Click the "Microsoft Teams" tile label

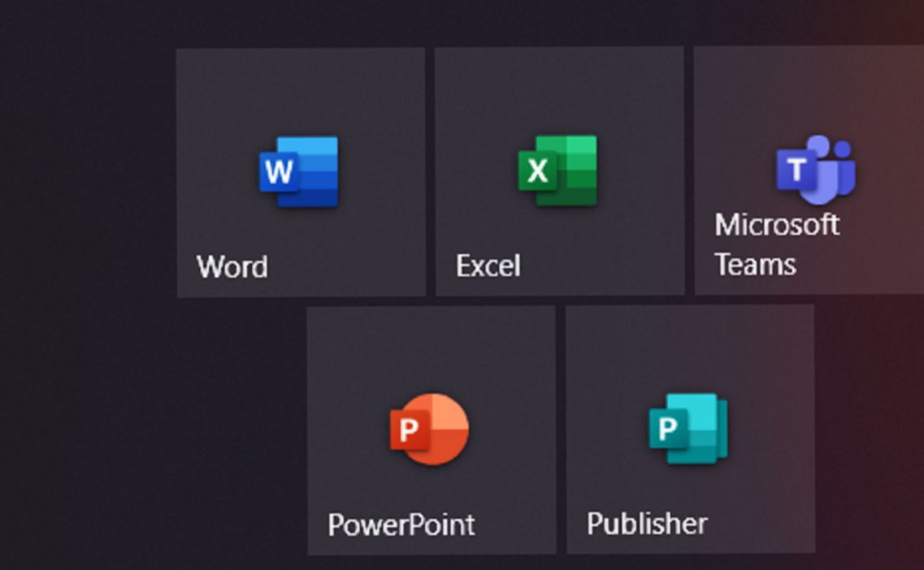777,244
